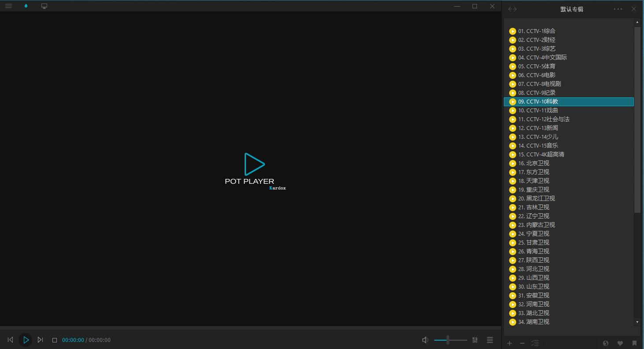Select channel 06. CCTV-6电影
The image size is (644, 349).
(569, 75)
